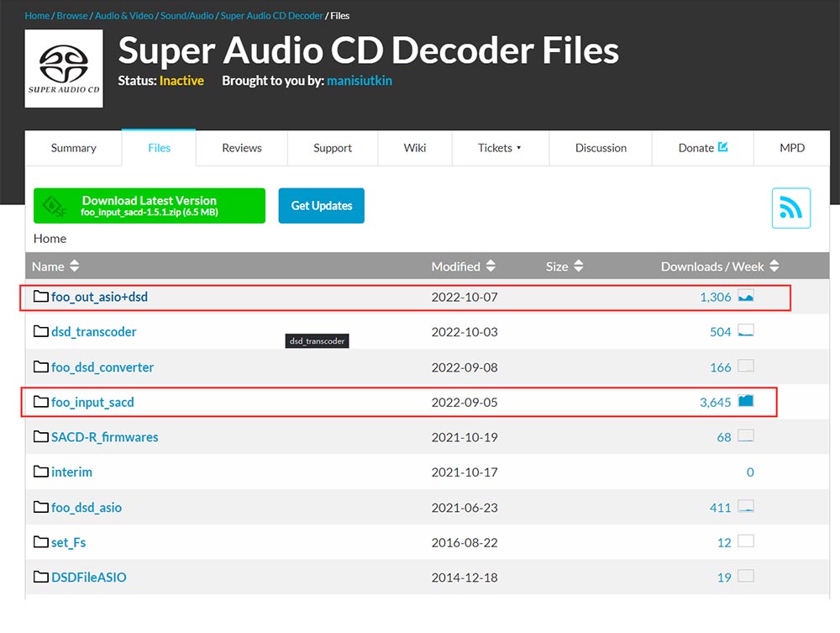Click the folder icon beside foo_input_sacd

click(40, 402)
